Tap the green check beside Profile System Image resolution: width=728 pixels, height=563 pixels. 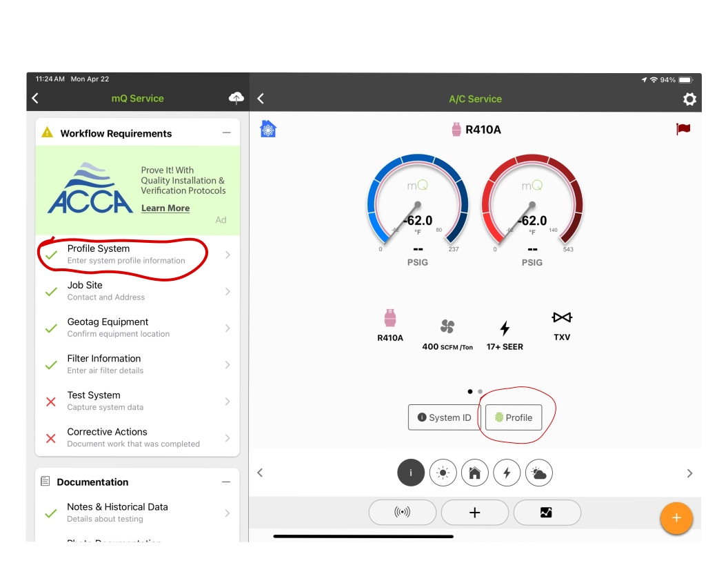click(51, 255)
